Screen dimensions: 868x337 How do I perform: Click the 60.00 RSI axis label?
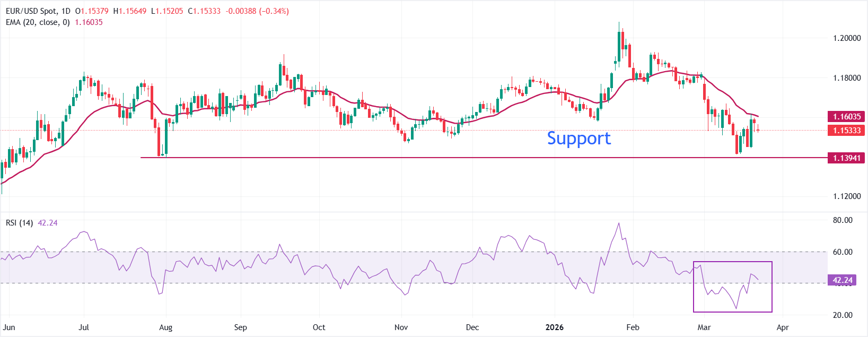tap(843, 252)
